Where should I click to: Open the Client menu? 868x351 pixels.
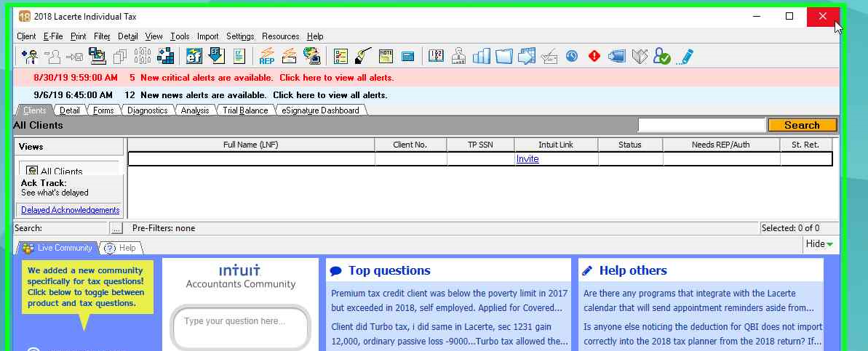tap(26, 36)
